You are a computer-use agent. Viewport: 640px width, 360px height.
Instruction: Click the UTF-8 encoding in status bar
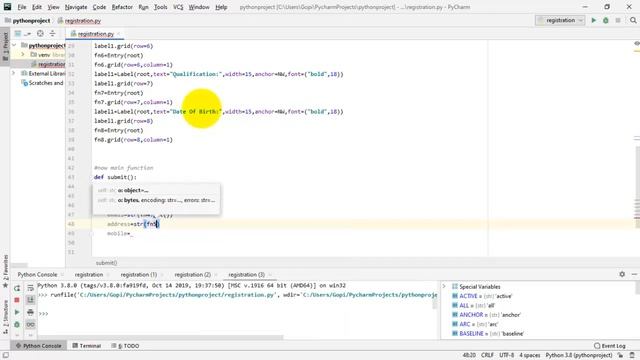pos(507,356)
